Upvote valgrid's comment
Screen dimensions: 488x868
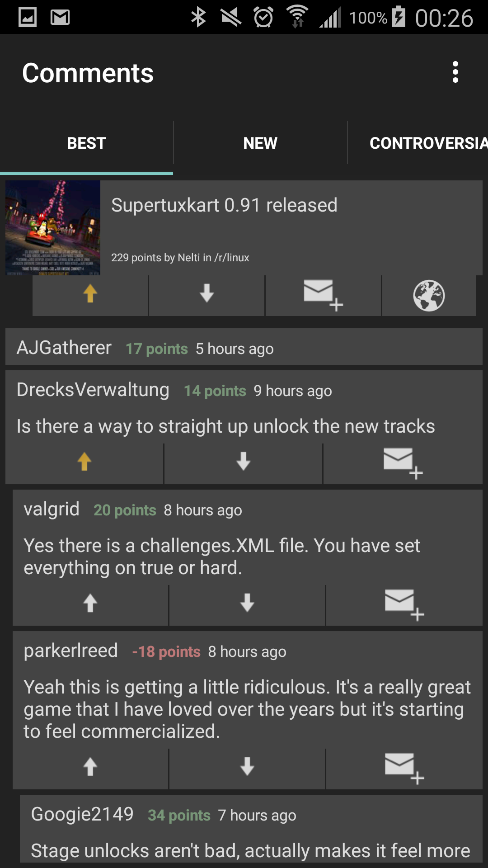(x=90, y=604)
